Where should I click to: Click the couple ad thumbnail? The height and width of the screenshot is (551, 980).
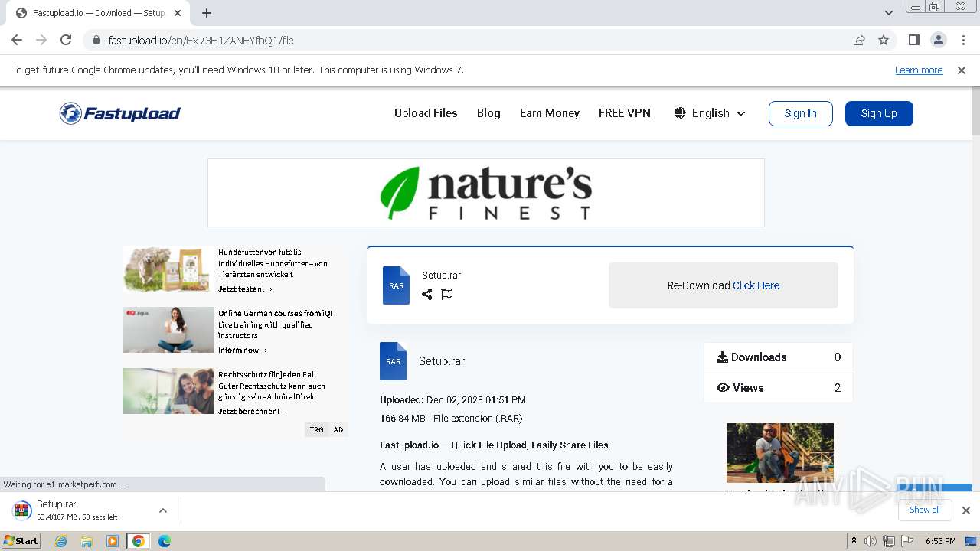pyautogui.click(x=168, y=391)
